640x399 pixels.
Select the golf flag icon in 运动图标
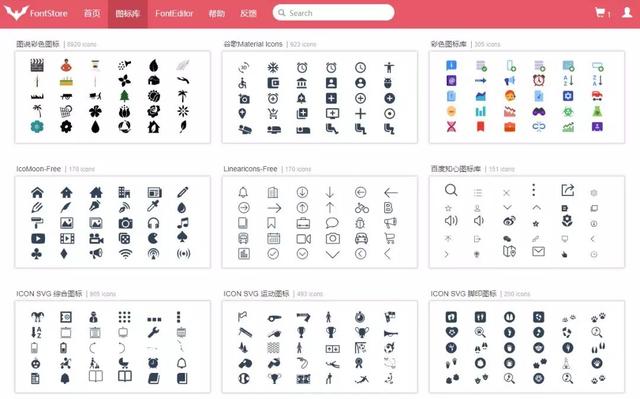point(242,316)
